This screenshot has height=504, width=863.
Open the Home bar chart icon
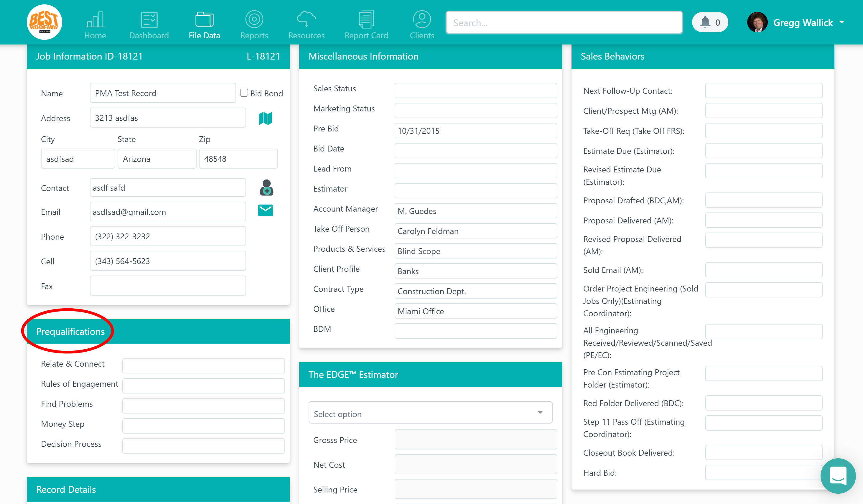tap(95, 19)
